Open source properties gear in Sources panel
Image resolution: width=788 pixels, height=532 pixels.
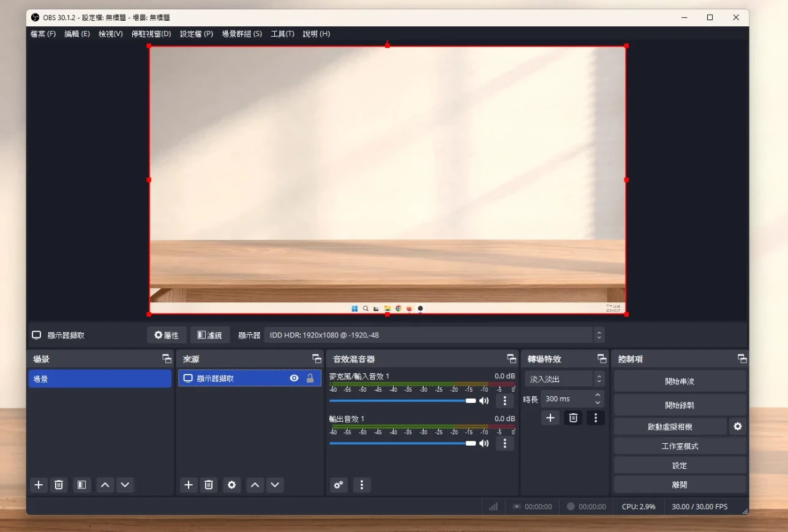pos(231,485)
